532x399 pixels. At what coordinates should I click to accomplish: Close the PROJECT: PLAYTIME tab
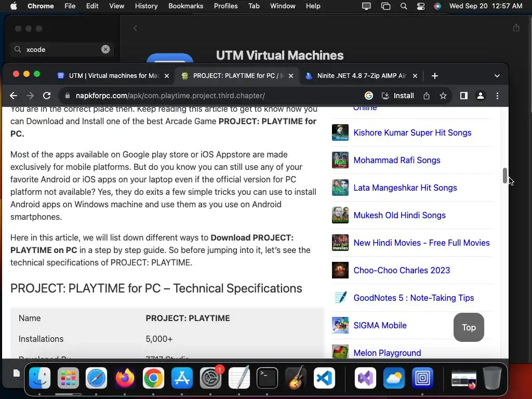(291, 76)
